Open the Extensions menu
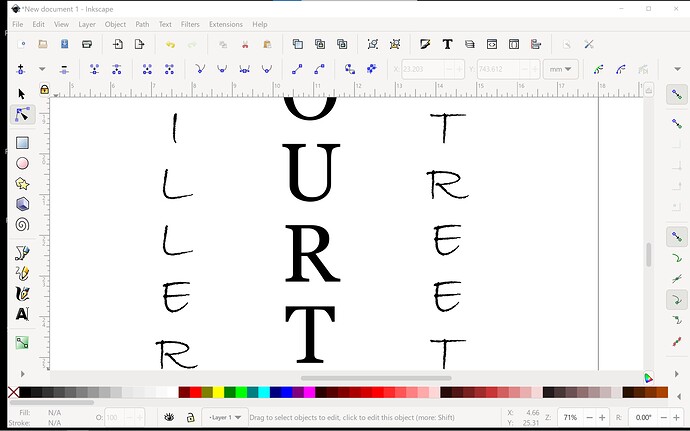This screenshot has width=690, height=431. coord(226,24)
